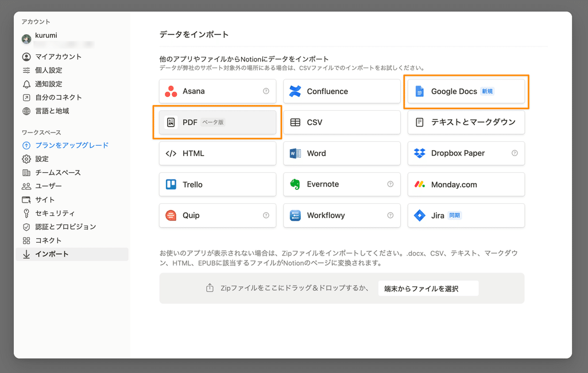Viewport: 588px width, 373px height.
Task: Click the Asana three-dots logo icon
Action: point(171,91)
